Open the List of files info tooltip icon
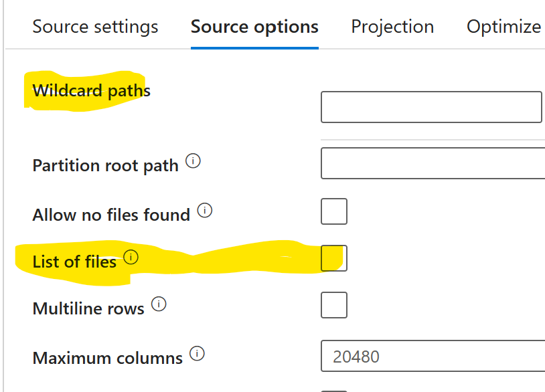Viewport: 545px width, 392px height. [x=132, y=257]
